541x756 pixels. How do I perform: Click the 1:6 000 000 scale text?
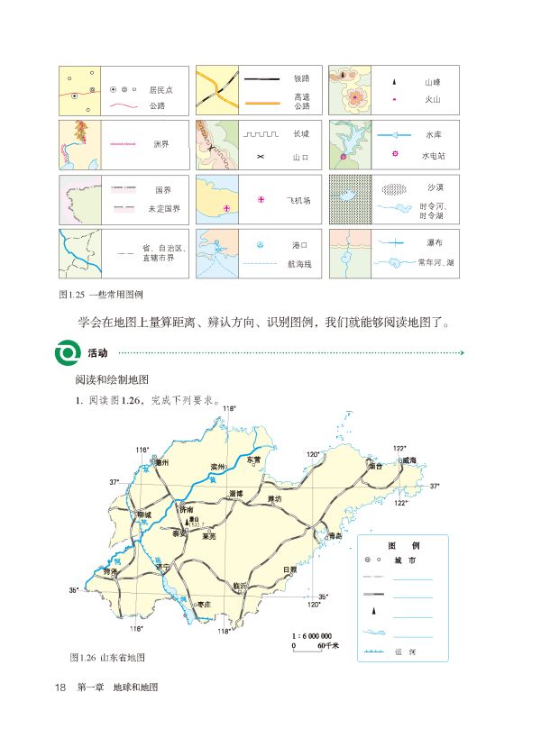tap(312, 636)
